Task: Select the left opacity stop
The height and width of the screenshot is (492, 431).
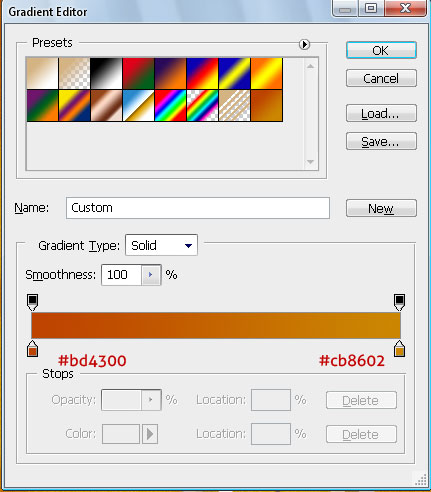Action: click(32, 302)
